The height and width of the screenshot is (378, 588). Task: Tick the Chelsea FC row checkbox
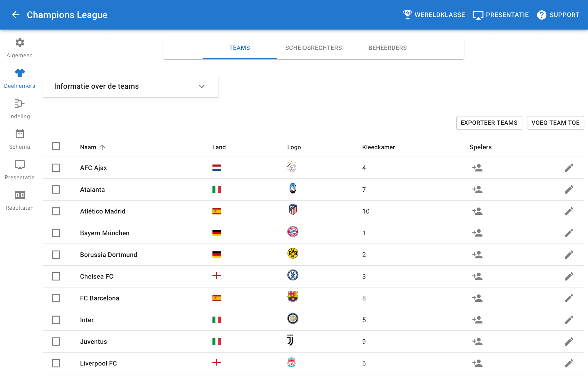tap(56, 276)
